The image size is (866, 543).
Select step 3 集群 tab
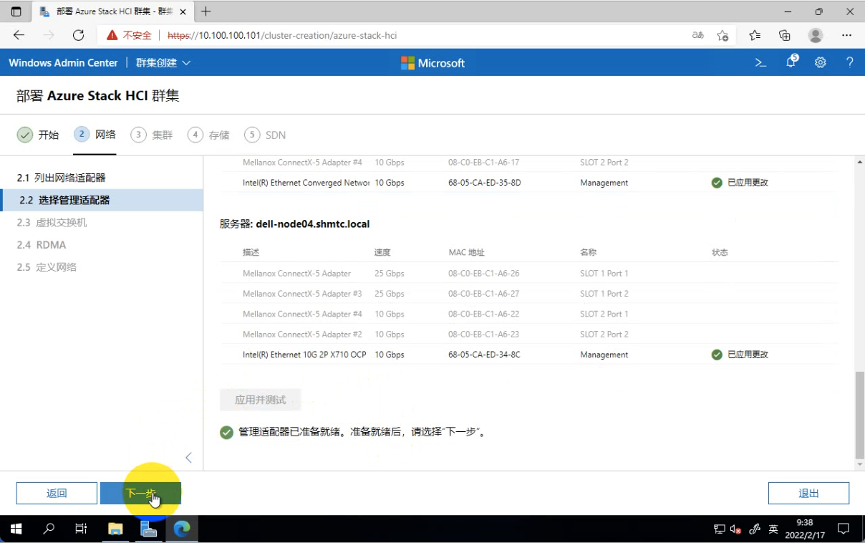coord(151,135)
